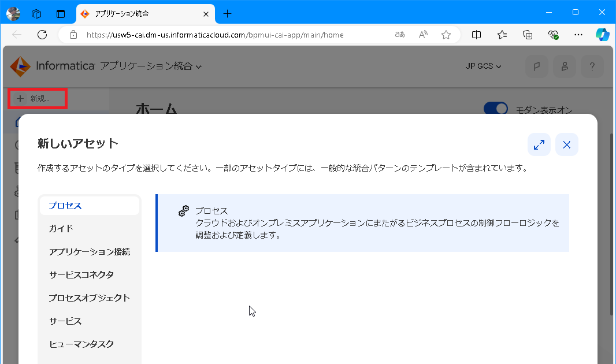Go back in the browser
This screenshot has height=364, width=616.
point(17,35)
